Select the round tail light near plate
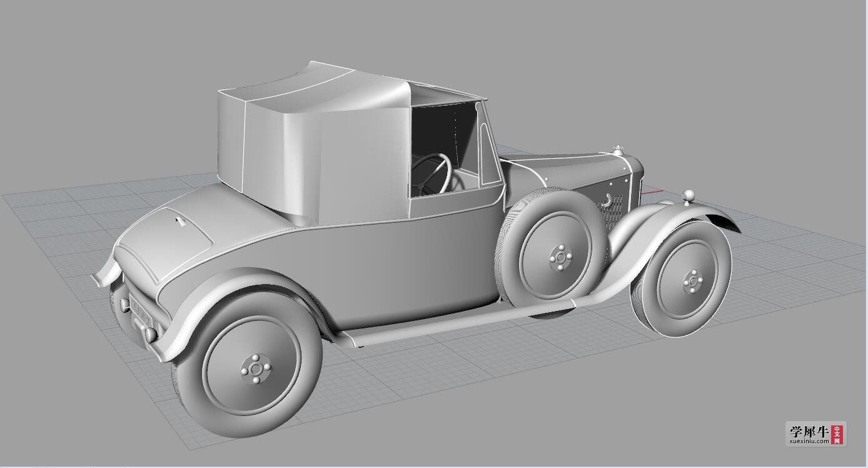Screen dimensions: 868x468 150,334
